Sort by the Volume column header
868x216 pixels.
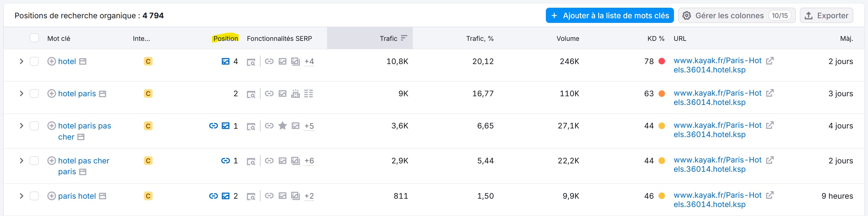click(x=568, y=38)
